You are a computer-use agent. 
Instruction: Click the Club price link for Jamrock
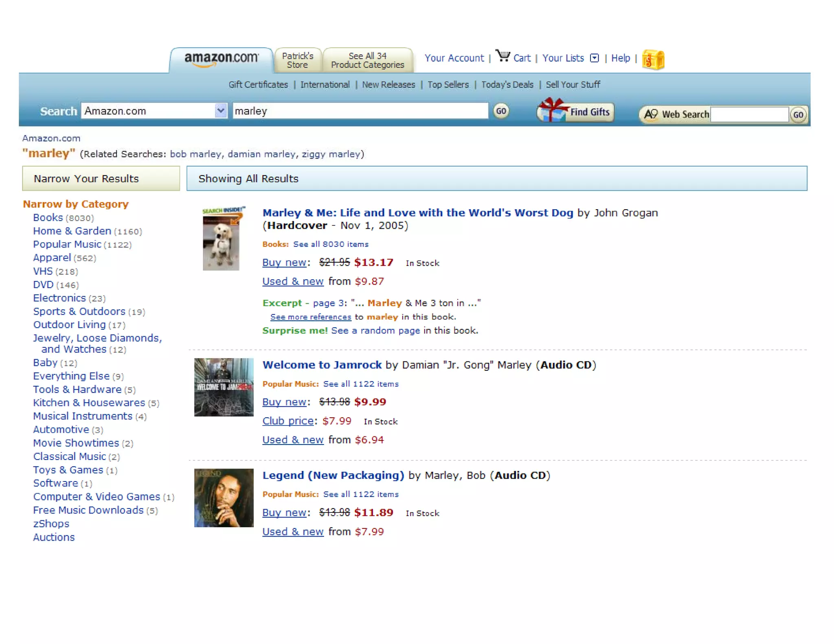[288, 421]
